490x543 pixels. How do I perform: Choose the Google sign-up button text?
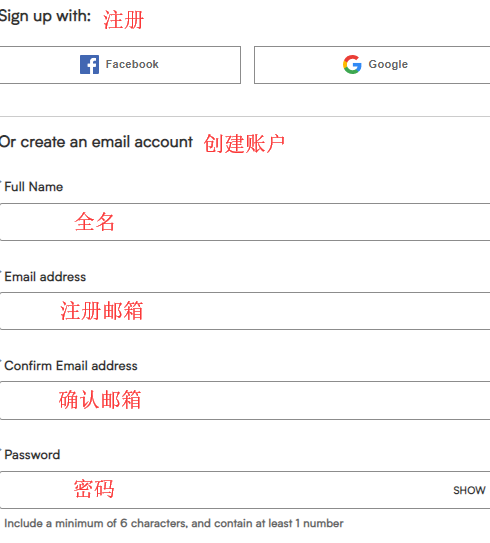pyautogui.click(x=388, y=64)
